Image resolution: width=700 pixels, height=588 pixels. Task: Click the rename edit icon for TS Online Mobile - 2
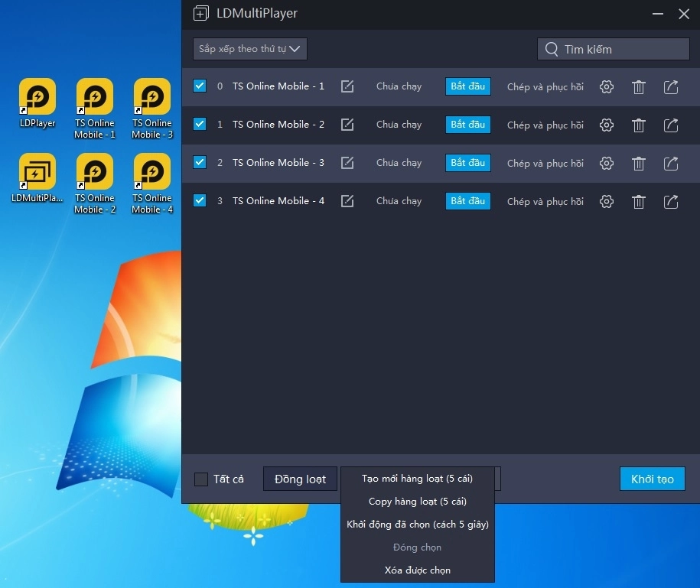[x=347, y=125]
